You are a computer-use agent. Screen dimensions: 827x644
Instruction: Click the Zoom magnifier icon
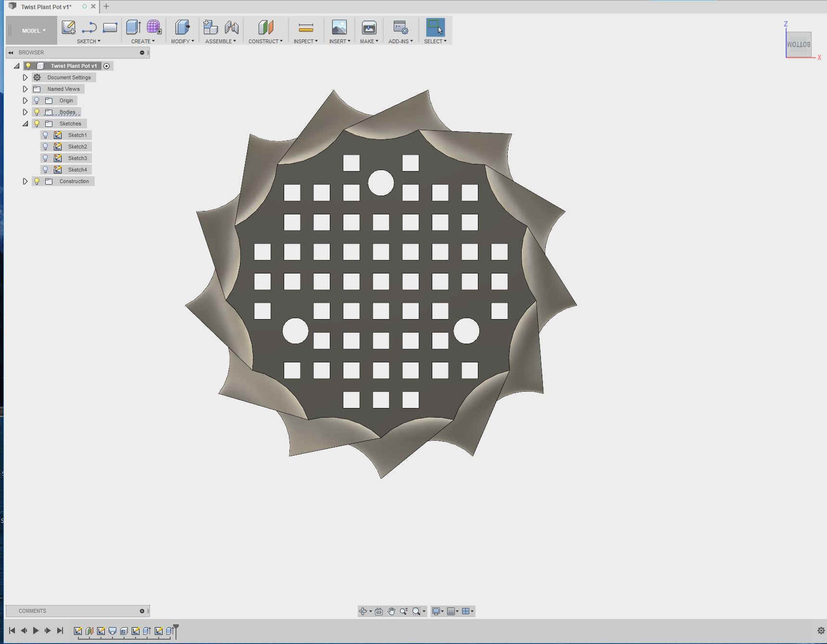(404, 611)
